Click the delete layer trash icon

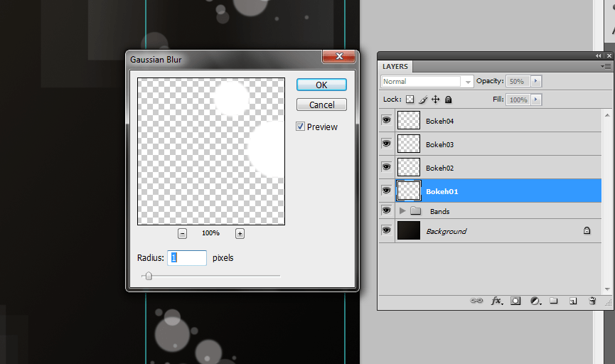592,301
